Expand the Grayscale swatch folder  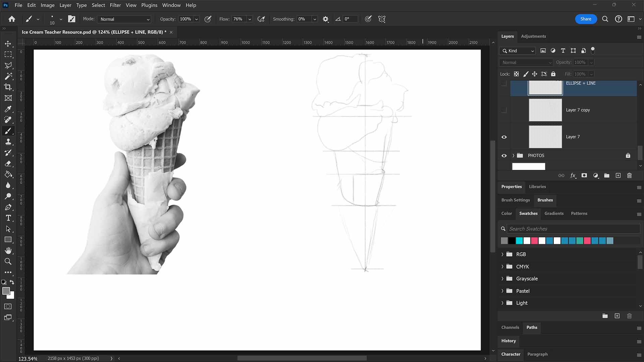tap(502, 279)
